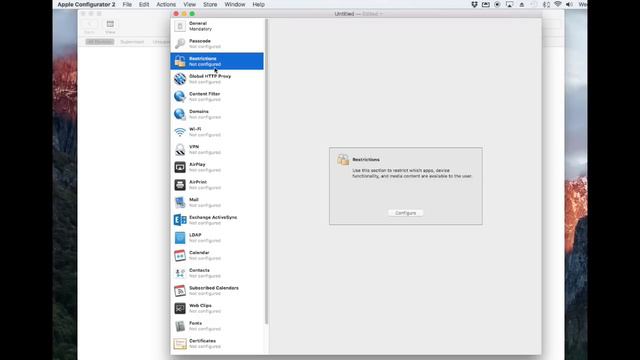This screenshot has width=640, height=360.
Task: Open the Exchange ActiveSync icon
Action: tap(180, 220)
